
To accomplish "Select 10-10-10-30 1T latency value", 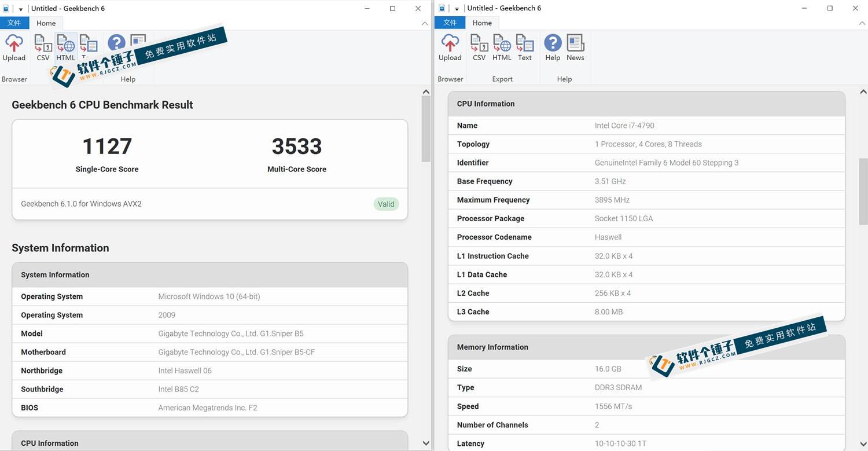I will [620, 443].
